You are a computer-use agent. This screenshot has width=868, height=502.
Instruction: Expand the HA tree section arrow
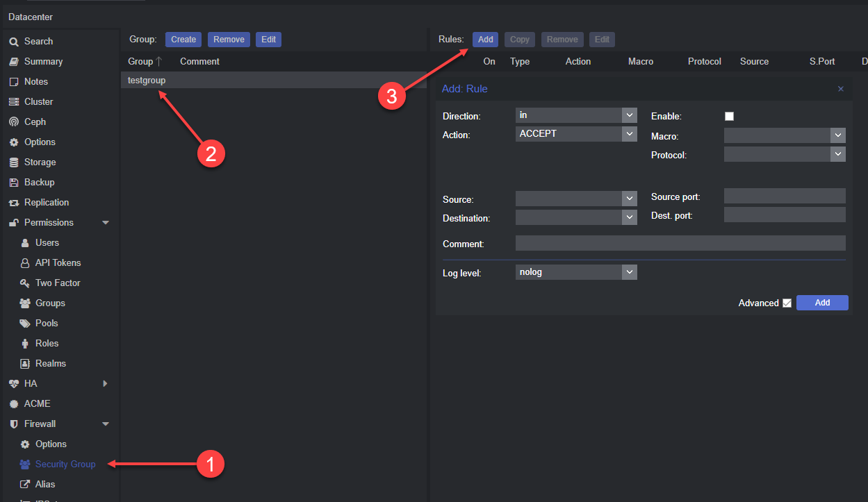tap(106, 384)
